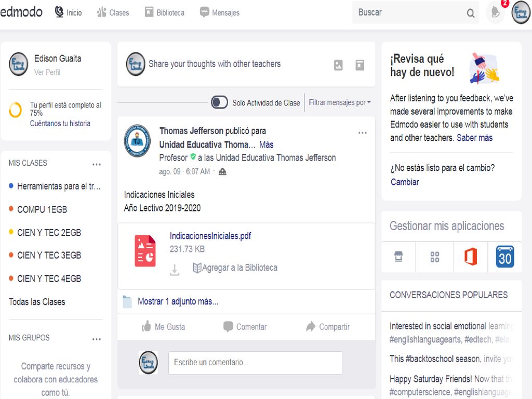
Task: Download IndicacionesIniciales.pdf file
Action: [175, 270]
